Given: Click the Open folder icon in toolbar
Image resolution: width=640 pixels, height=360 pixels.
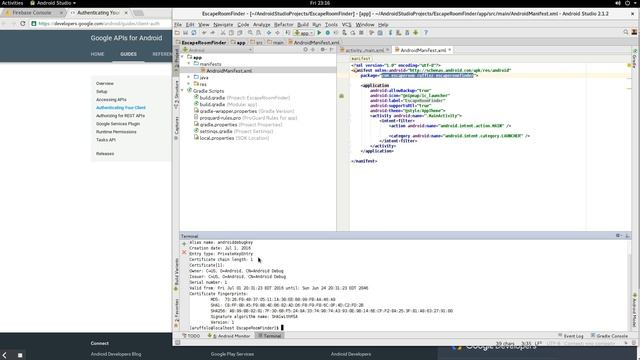Looking at the screenshot, I should tap(177, 33).
